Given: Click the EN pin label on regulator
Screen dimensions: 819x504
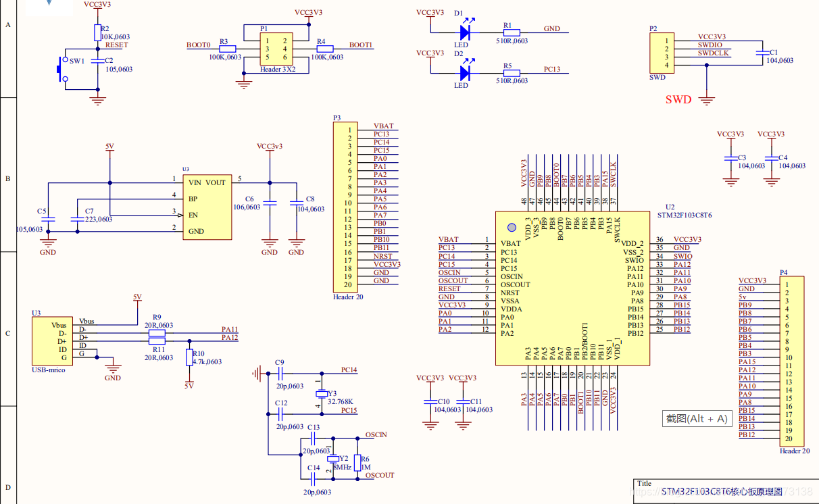Looking at the screenshot, I should 193,215.
